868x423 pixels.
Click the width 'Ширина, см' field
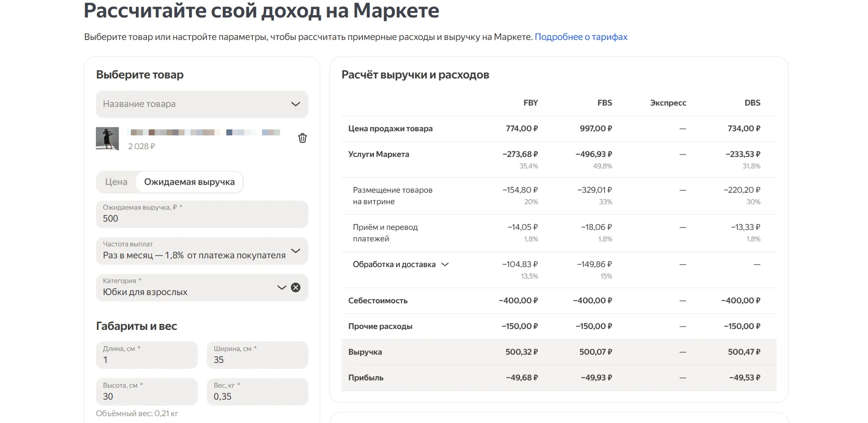pyautogui.click(x=257, y=360)
